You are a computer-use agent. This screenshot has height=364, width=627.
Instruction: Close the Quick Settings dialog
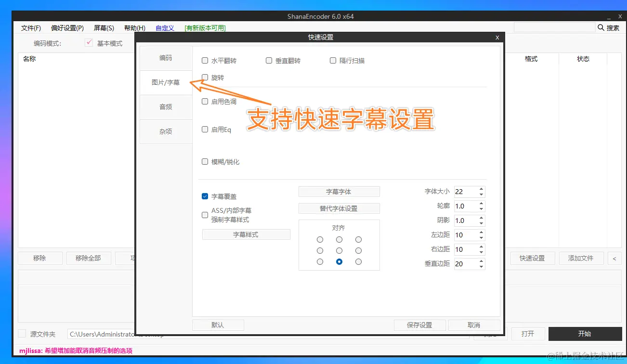tap(497, 37)
